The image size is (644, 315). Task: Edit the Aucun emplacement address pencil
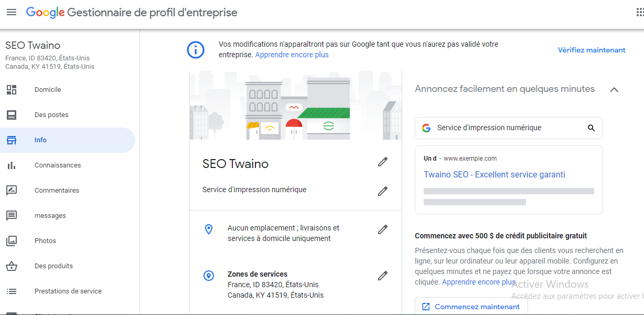(383, 229)
